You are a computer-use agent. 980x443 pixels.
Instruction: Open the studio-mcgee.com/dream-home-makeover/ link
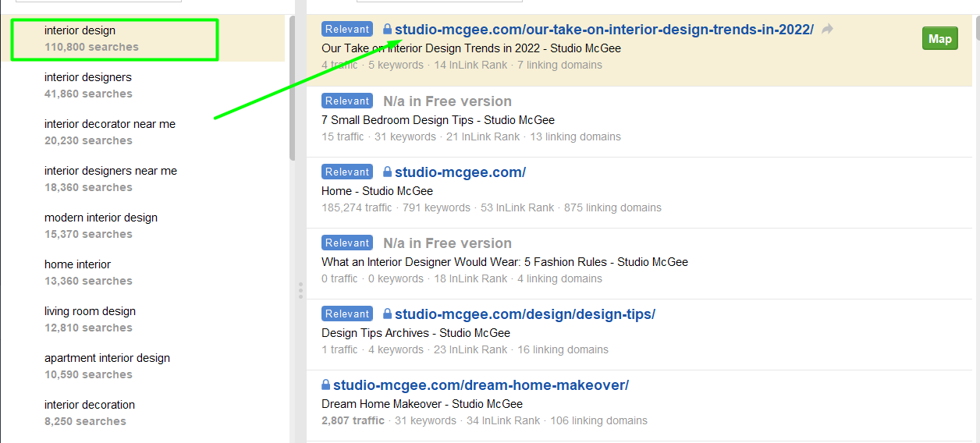481,385
